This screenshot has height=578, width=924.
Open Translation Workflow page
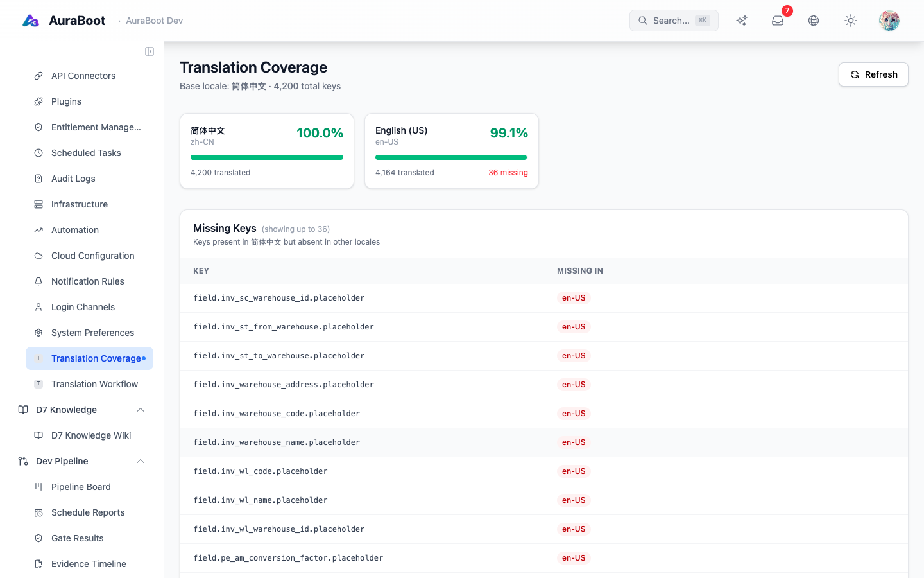click(x=89, y=384)
